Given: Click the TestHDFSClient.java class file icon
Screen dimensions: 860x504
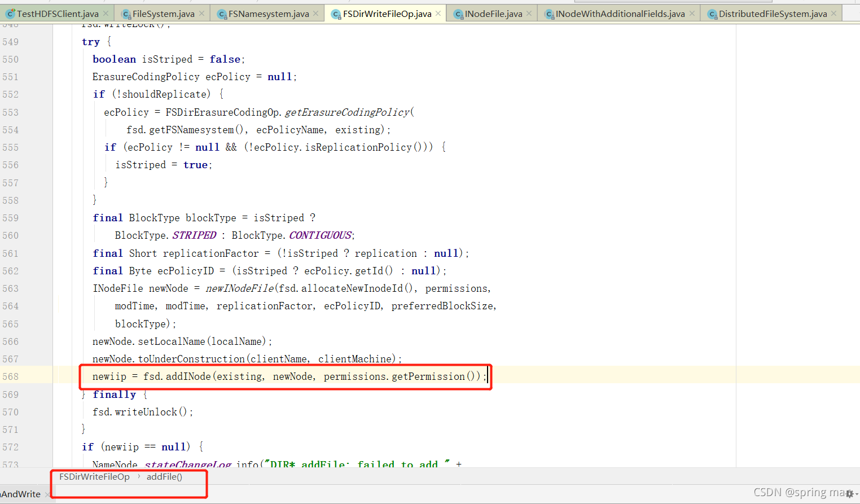Looking at the screenshot, I should coord(10,14).
